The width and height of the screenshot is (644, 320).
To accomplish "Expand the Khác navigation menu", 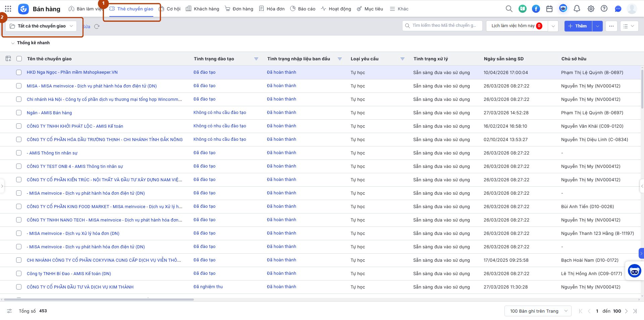I will tap(399, 9).
